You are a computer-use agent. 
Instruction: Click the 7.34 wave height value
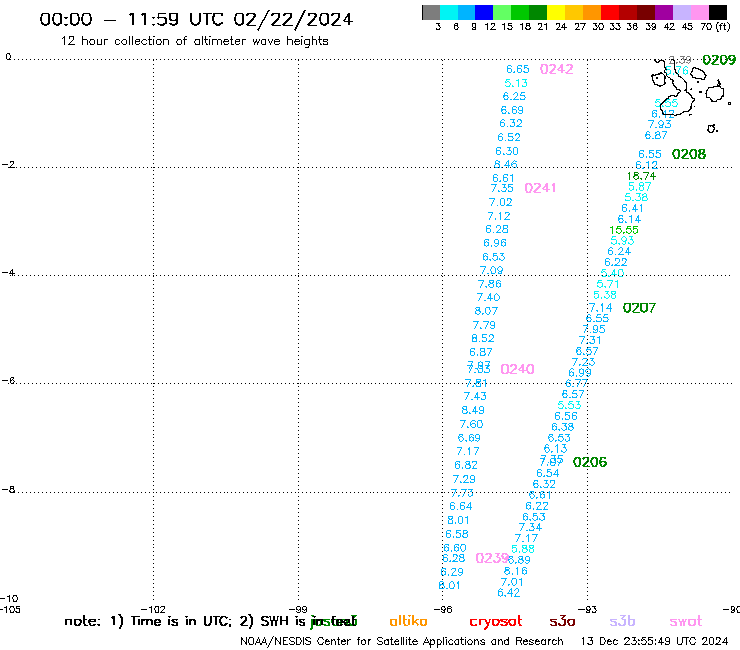530,527
